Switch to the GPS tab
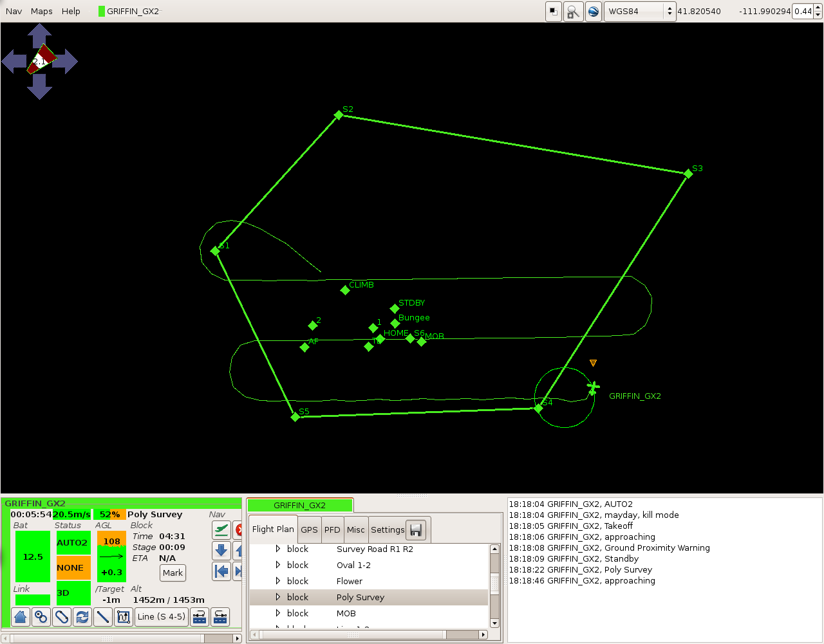The width and height of the screenshot is (824, 644). (x=310, y=530)
